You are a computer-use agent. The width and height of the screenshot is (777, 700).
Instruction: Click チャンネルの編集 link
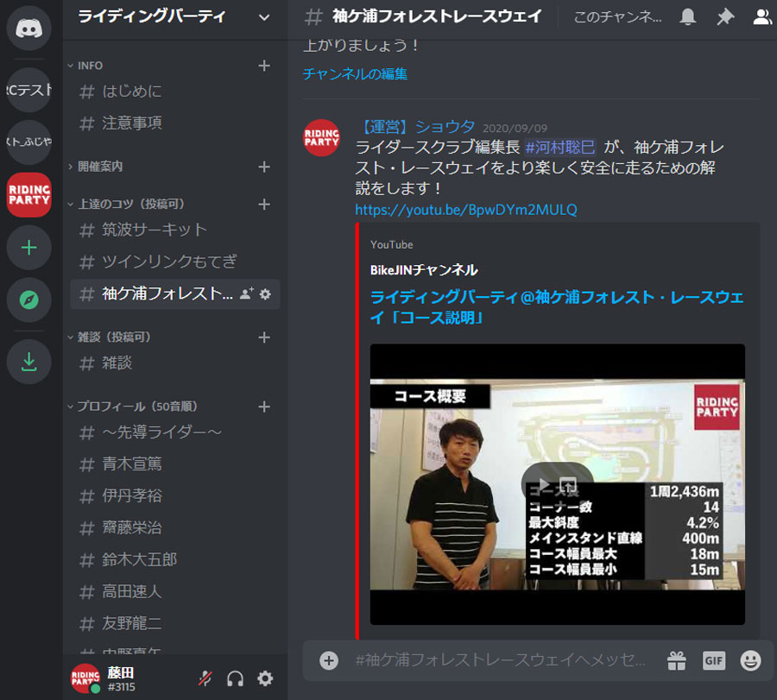coord(355,74)
